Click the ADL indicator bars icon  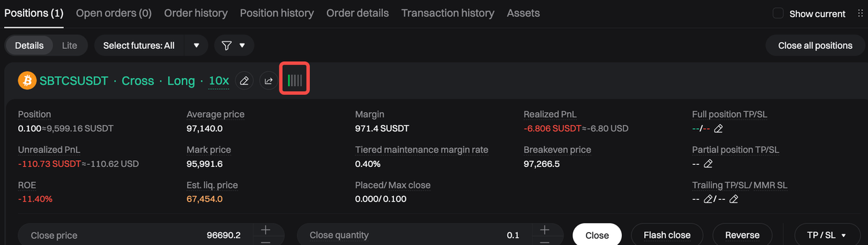[295, 81]
